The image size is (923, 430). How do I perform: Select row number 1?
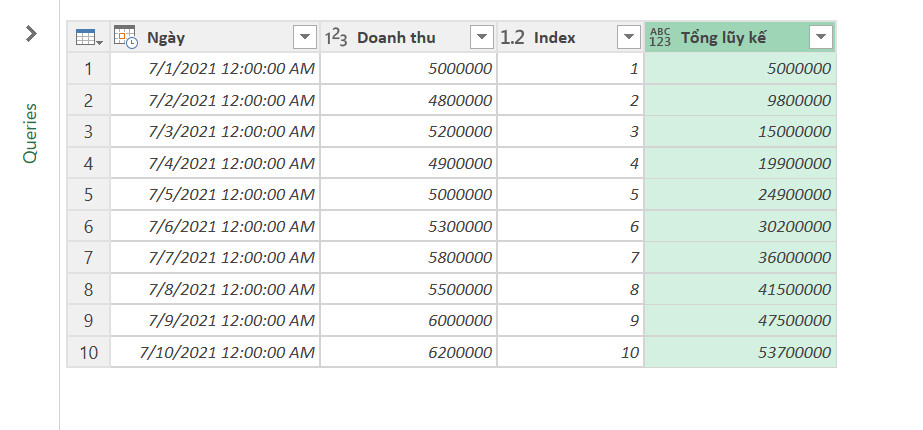pyautogui.click(x=88, y=69)
